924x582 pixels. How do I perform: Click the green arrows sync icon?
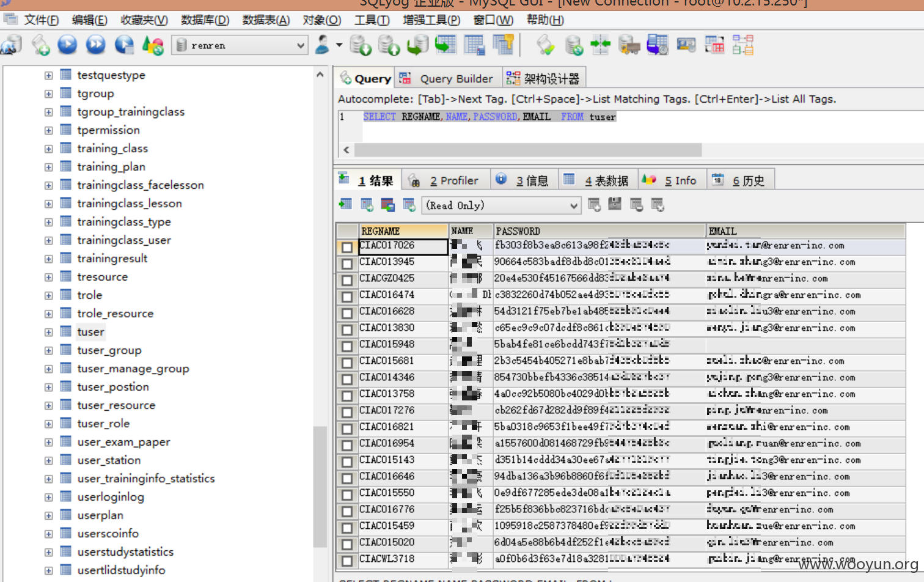pyautogui.click(x=601, y=45)
